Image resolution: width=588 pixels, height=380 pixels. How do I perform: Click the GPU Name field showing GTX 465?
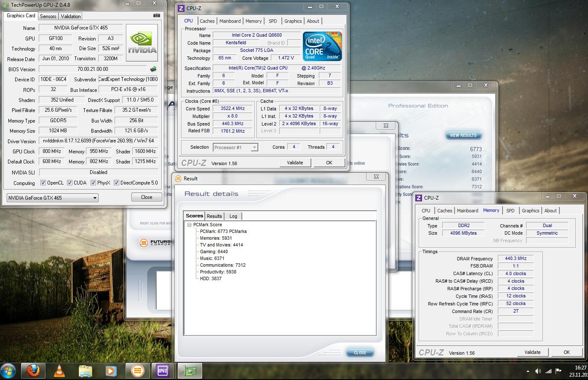click(81, 28)
